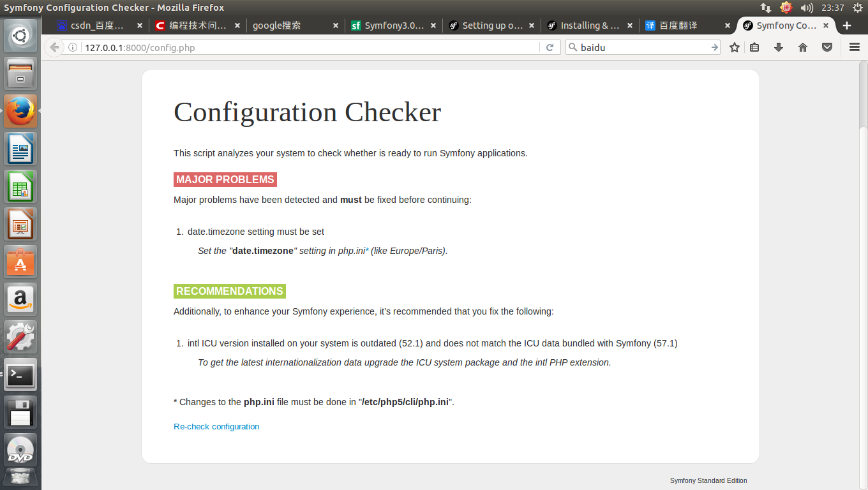This screenshot has width=868, height=490.
Task: Switch to google搜索 tab
Action: [x=296, y=26]
